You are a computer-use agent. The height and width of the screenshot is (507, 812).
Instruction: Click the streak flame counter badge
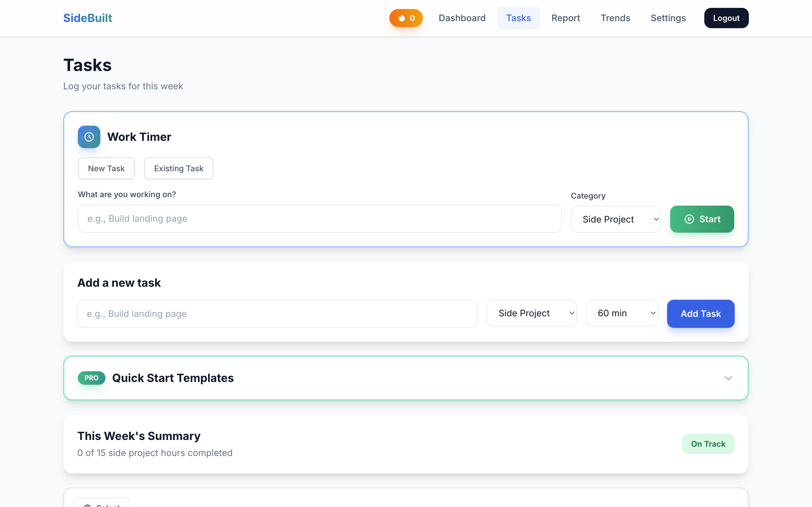pyautogui.click(x=406, y=18)
